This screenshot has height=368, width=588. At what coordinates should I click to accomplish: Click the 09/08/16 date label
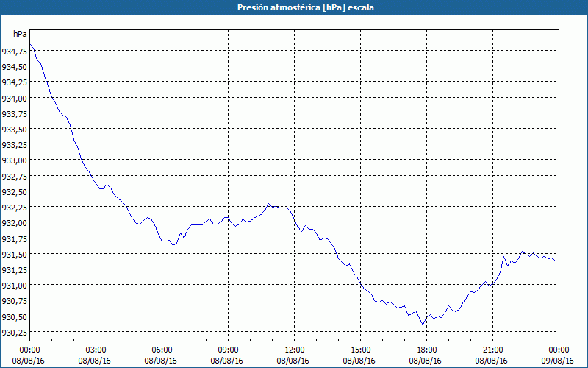click(x=558, y=361)
